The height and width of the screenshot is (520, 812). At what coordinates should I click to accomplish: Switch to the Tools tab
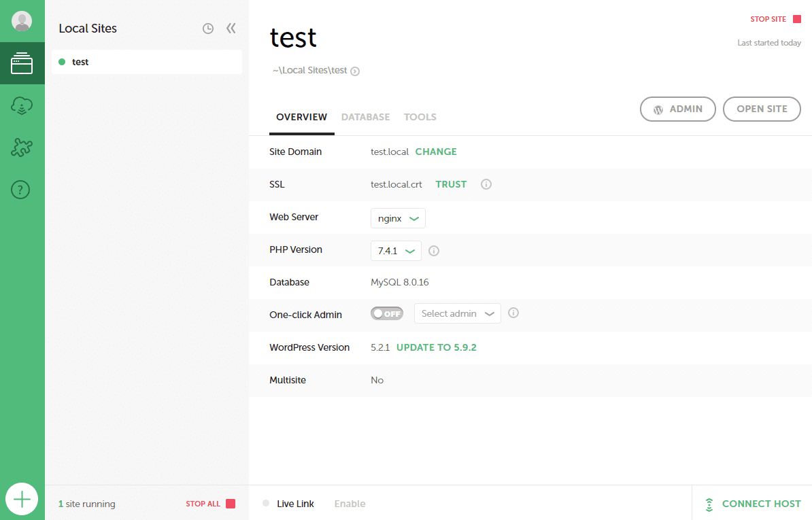pos(420,117)
